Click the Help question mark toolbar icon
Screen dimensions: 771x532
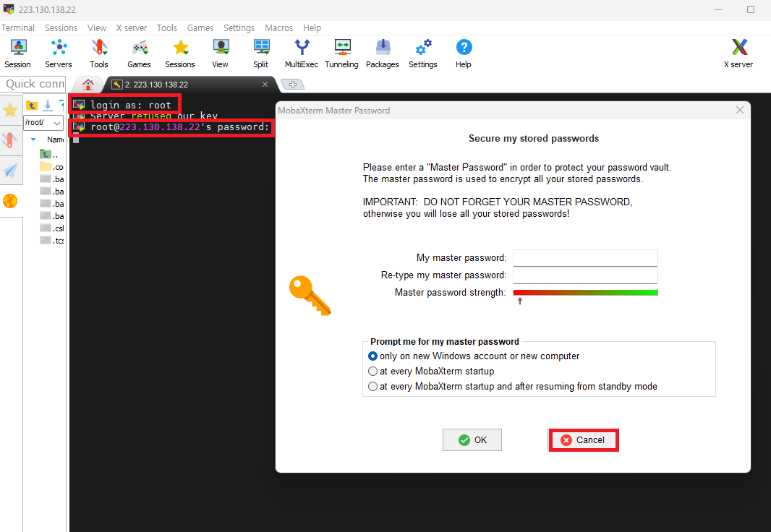[x=464, y=53]
